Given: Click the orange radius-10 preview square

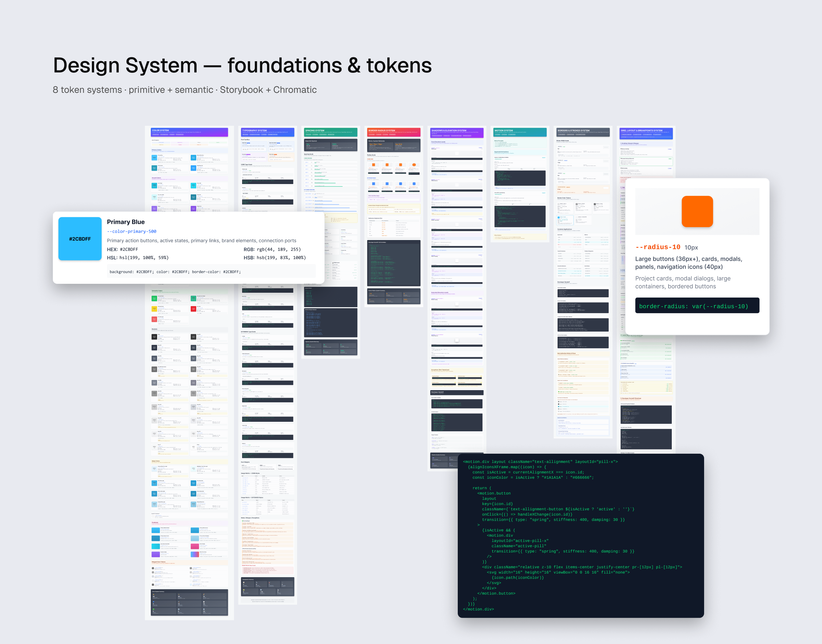Looking at the screenshot, I should click(x=697, y=211).
